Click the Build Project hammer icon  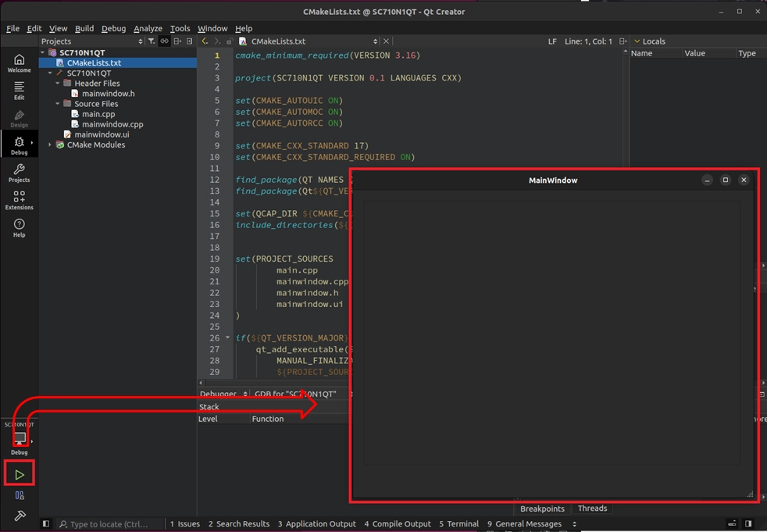[x=20, y=516]
